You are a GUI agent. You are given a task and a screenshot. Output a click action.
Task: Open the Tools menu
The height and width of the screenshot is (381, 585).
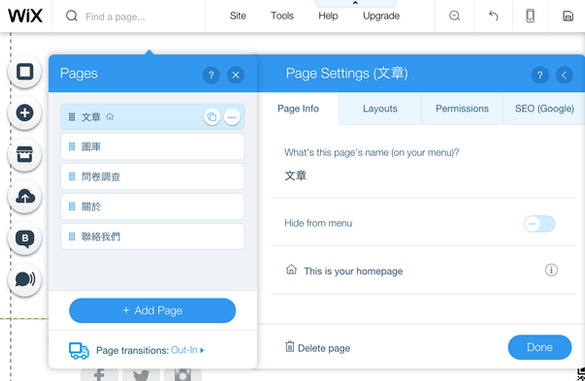[x=282, y=16]
